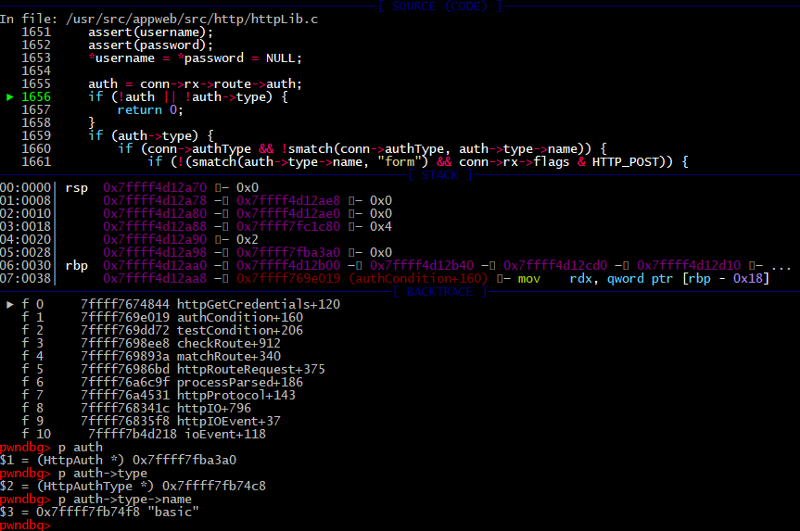Click the 'p auth' command line
Viewport: 800px width, 531px height.
pyautogui.click(x=52, y=447)
